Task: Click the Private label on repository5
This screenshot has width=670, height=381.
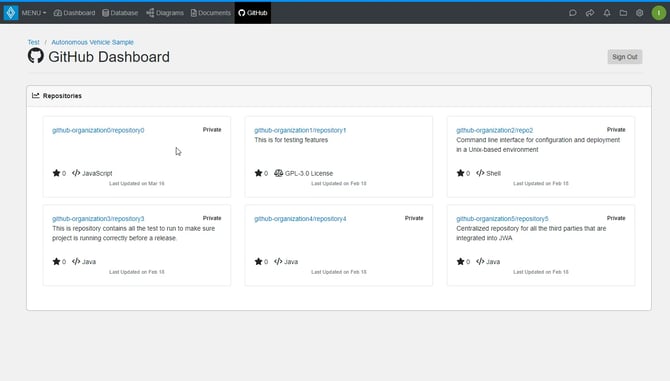Action: (616, 218)
